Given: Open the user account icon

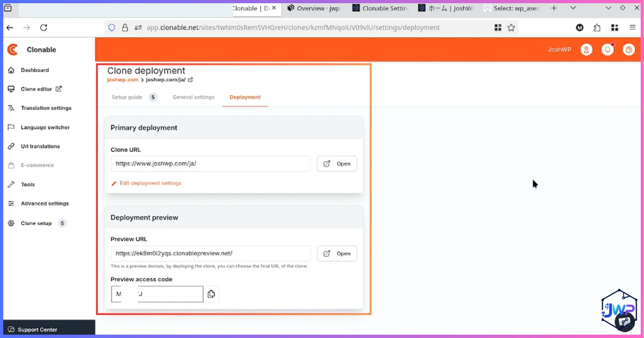Looking at the screenshot, I should [x=587, y=49].
